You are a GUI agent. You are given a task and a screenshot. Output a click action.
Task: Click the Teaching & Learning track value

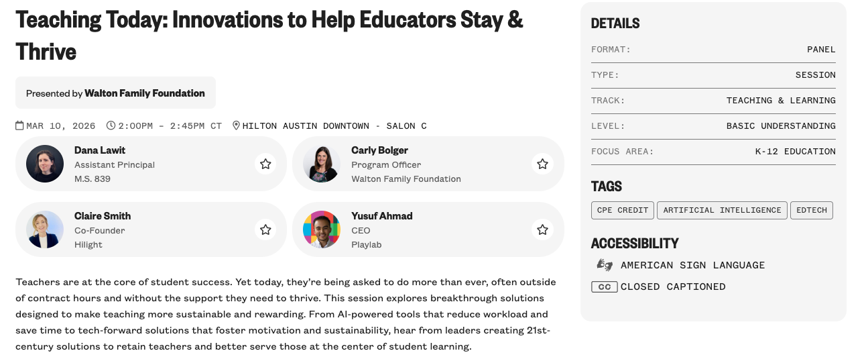pos(781,101)
